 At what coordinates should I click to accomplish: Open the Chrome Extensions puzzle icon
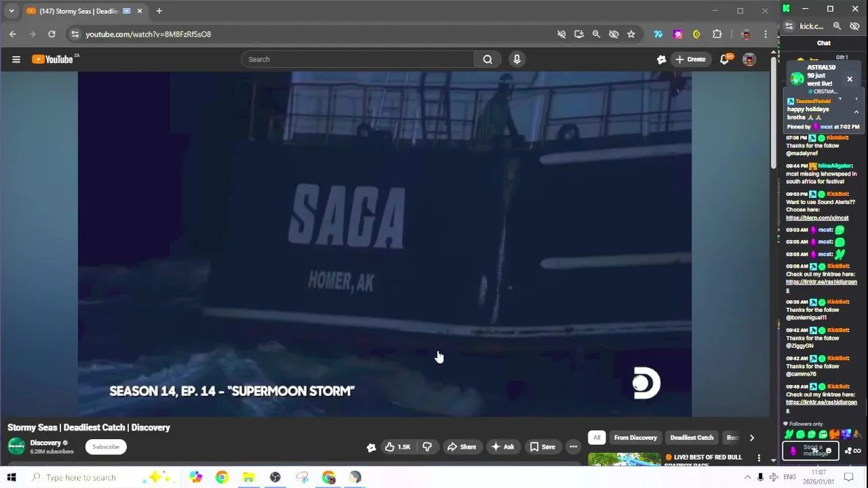click(x=717, y=34)
